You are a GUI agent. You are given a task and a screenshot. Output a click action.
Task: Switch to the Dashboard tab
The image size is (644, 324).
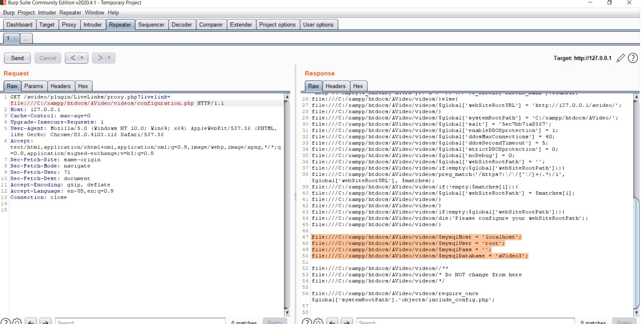pos(19,25)
